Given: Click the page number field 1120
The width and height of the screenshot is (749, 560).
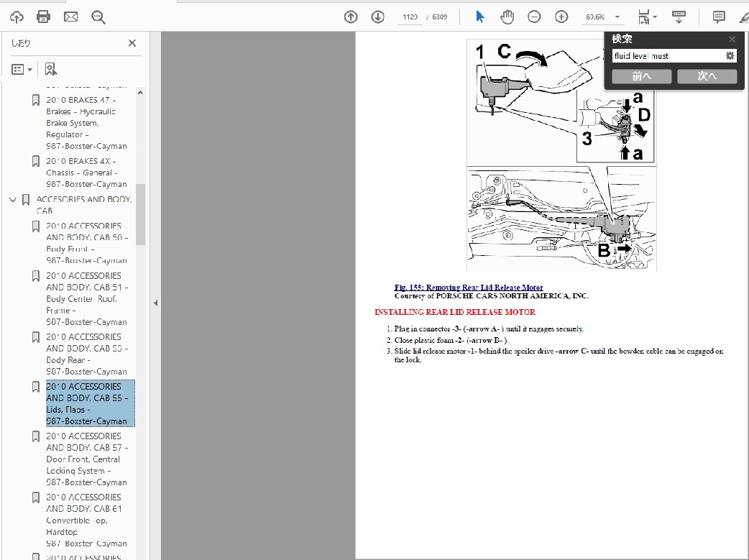Looking at the screenshot, I should [410, 17].
